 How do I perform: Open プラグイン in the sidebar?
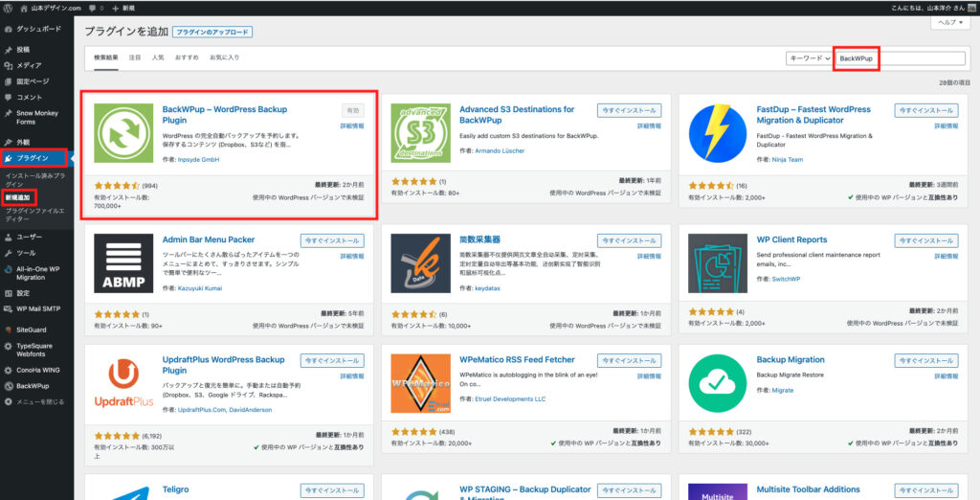coord(33,158)
